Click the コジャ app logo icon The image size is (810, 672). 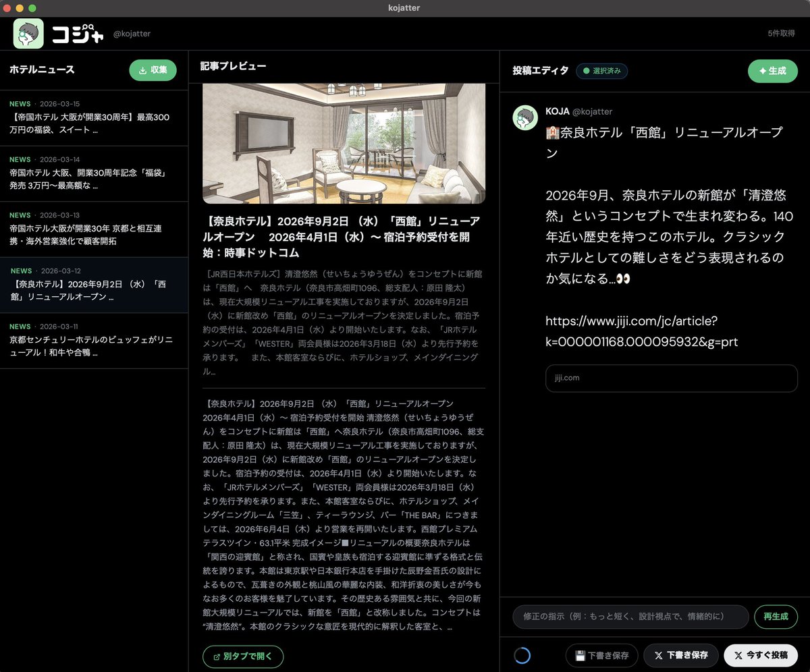[x=28, y=33]
